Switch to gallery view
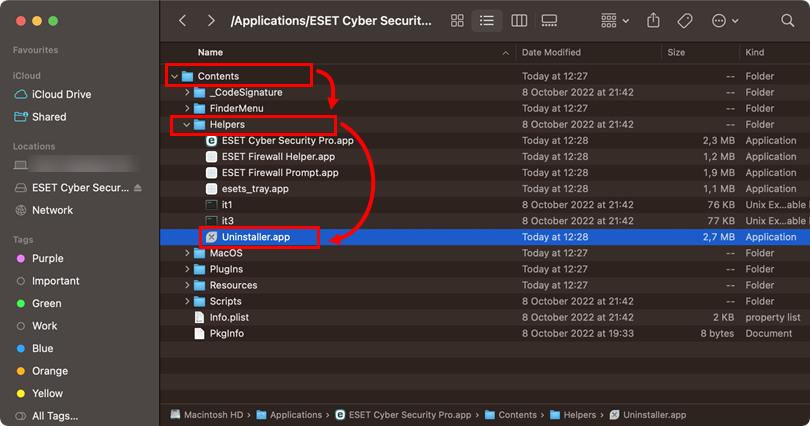The height and width of the screenshot is (426, 810). click(549, 21)
